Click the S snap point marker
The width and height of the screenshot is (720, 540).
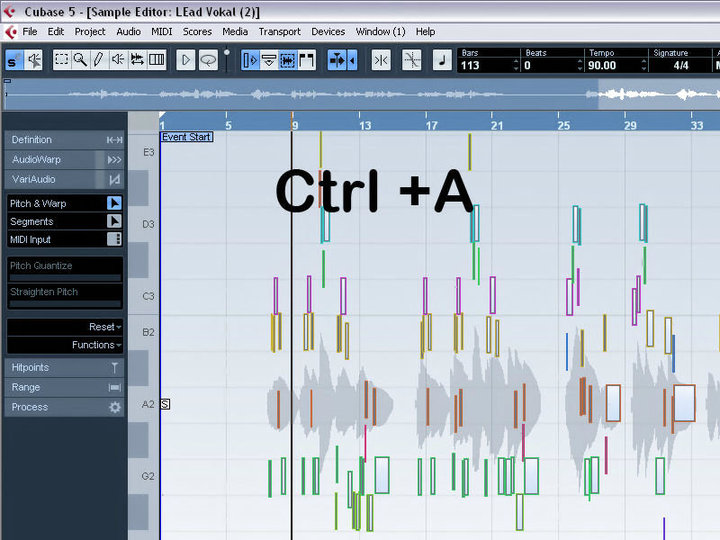(165, 404)
